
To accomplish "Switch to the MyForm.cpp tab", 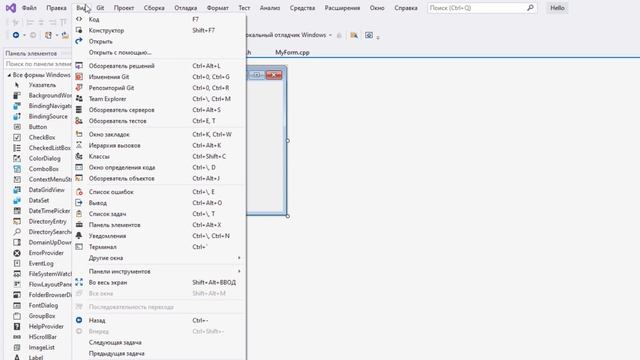I will pyautogui.click(x=292, y=52).
